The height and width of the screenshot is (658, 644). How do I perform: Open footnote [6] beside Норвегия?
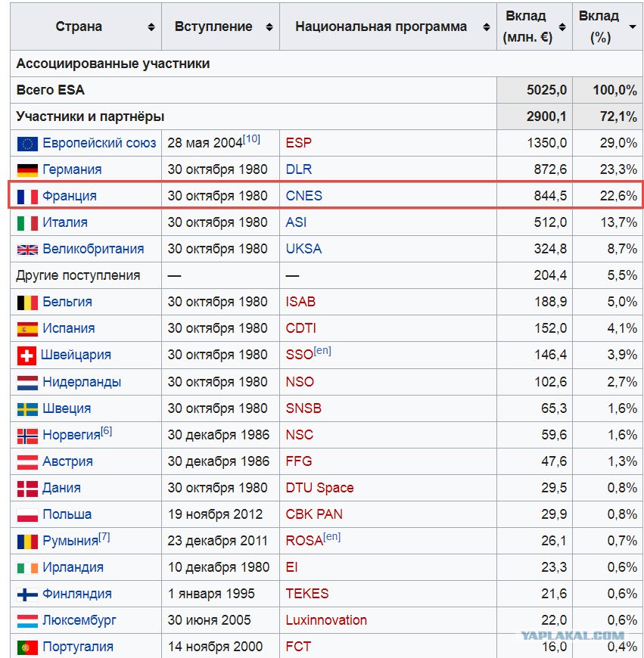(x=107, y=431)
